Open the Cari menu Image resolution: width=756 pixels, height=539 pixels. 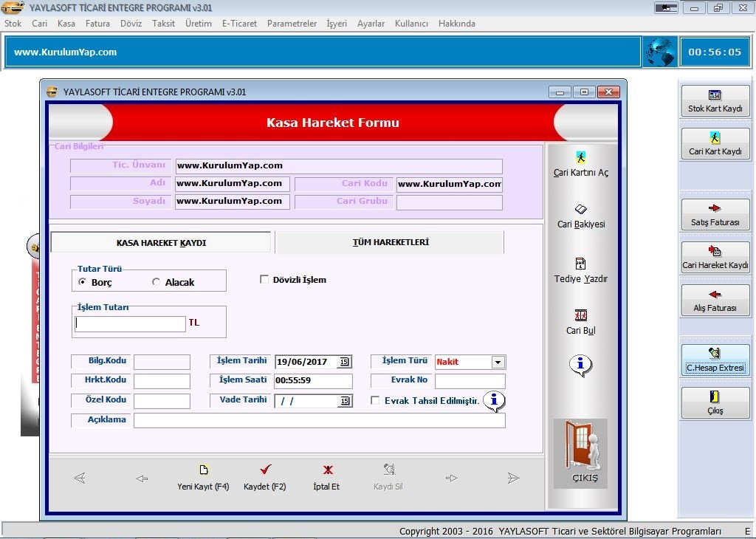tap(40, 23)
